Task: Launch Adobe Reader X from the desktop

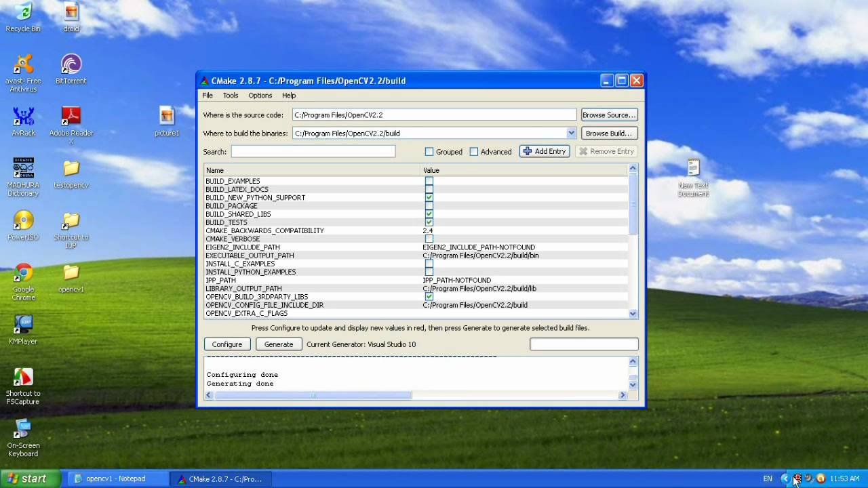Action: [x=71, y=125]
